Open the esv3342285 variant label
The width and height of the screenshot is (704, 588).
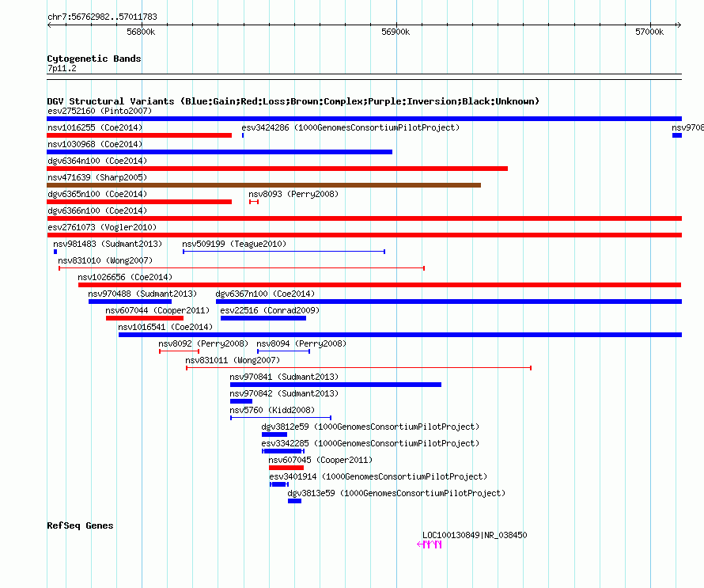click(370, 443)
